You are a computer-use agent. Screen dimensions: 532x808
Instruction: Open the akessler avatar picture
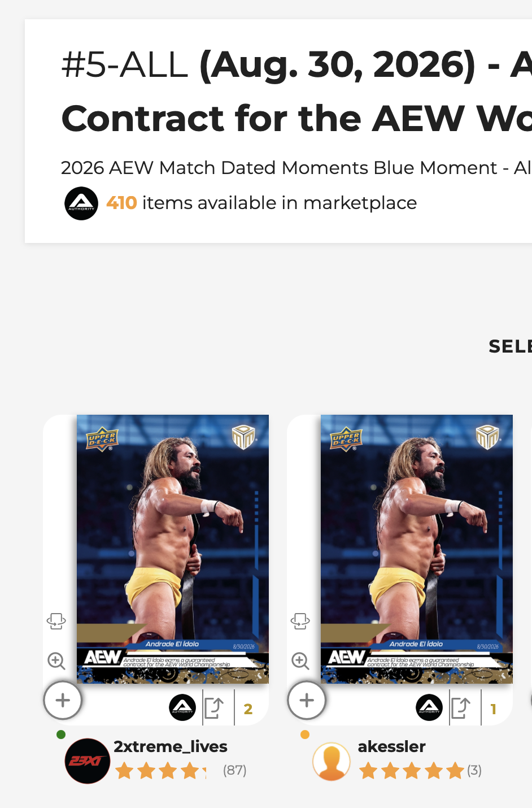332,761
